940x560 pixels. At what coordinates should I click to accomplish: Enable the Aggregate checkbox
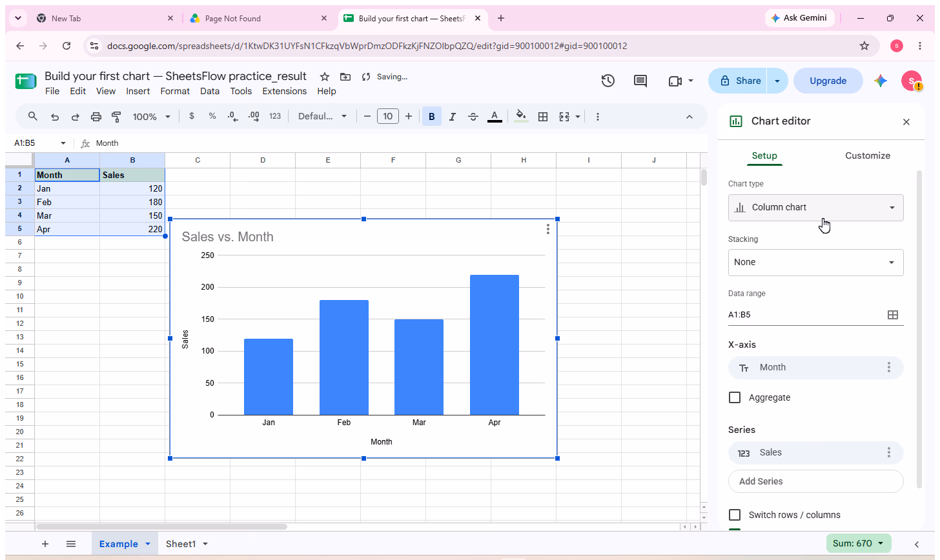coord(735,397)
